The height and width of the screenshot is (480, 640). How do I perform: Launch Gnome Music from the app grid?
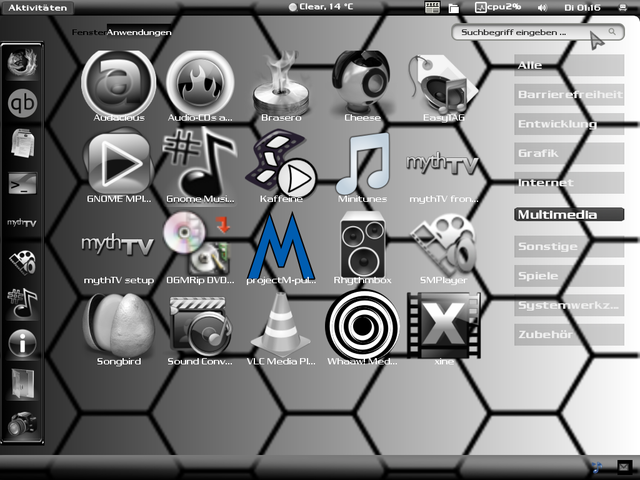point(200,165)
